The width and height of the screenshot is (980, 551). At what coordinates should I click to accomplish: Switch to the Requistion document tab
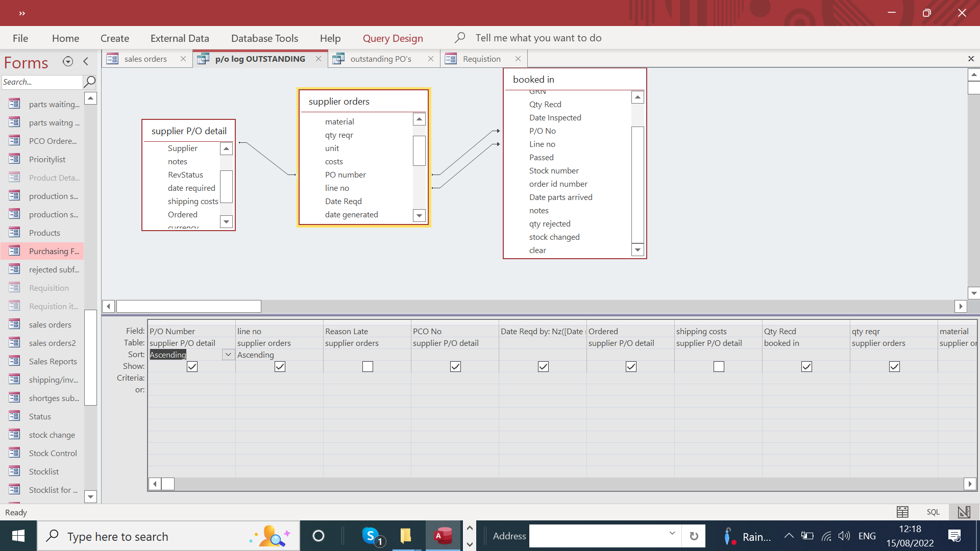(x=482, y=59)
